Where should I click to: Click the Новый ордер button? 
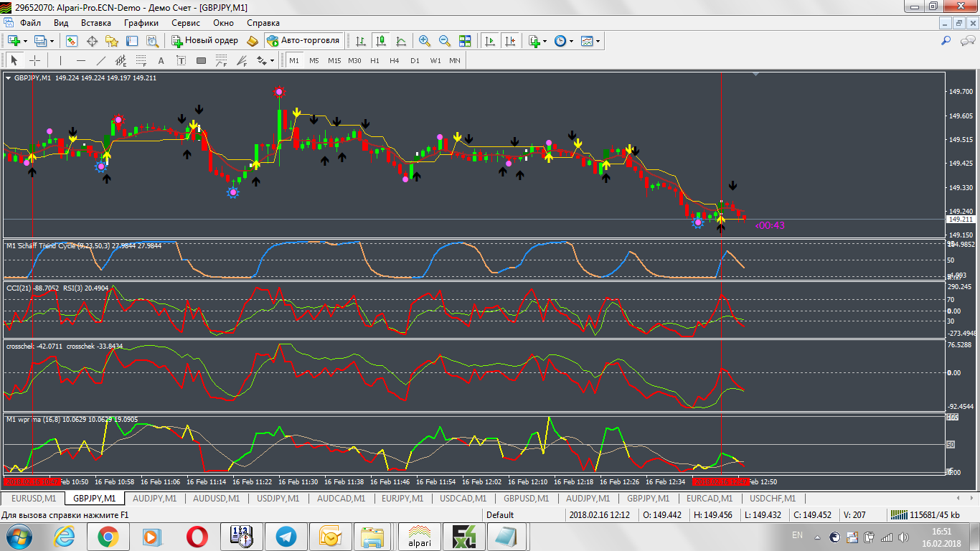[204, 41]
